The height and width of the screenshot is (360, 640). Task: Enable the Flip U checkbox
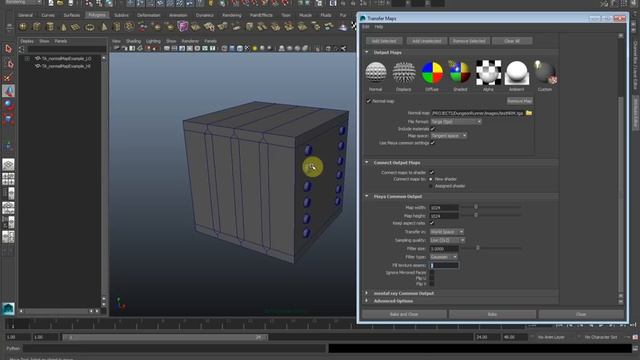[432, 278]
